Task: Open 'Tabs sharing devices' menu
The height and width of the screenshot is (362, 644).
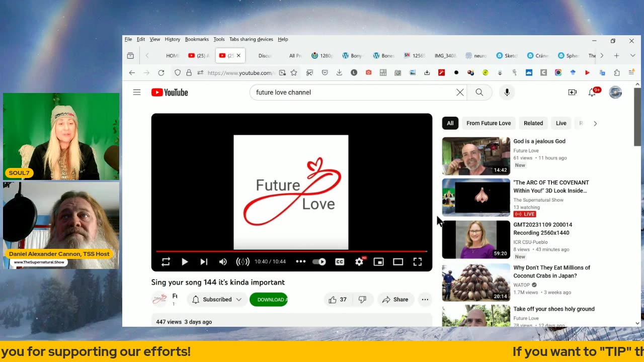Action: click(x=251, y=39)
